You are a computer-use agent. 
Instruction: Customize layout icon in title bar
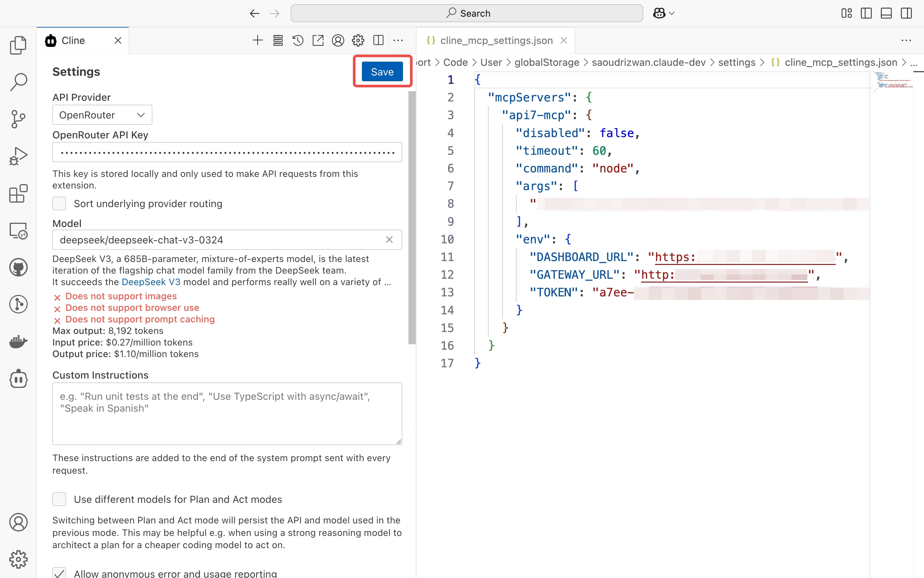pos(846,13)
